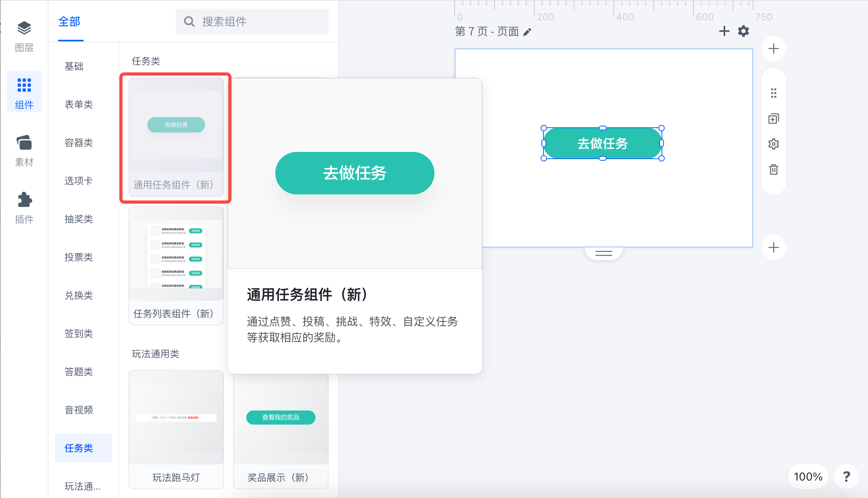
Task: Add a new page with the plus icon by title
Action: click(724, 31)
